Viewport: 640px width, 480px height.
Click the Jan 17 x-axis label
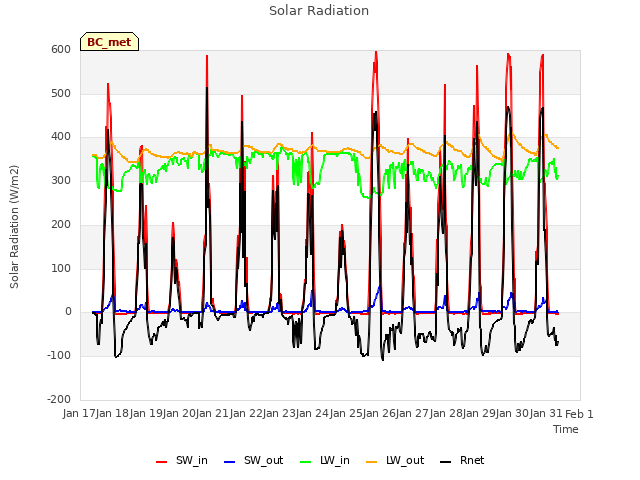(79, 414)
